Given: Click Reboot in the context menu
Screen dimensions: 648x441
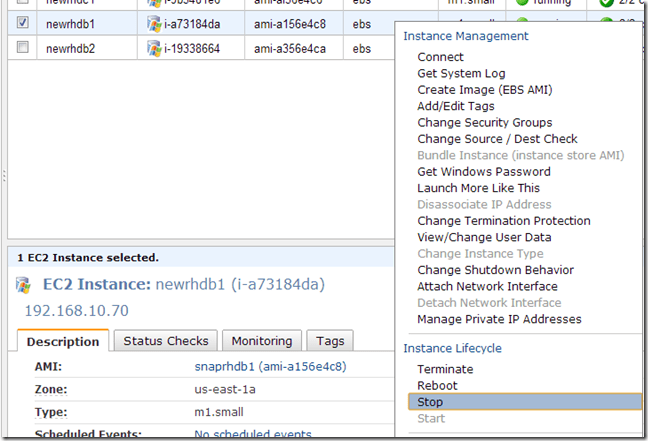Looking at the screenshot, I should point(437,385).
